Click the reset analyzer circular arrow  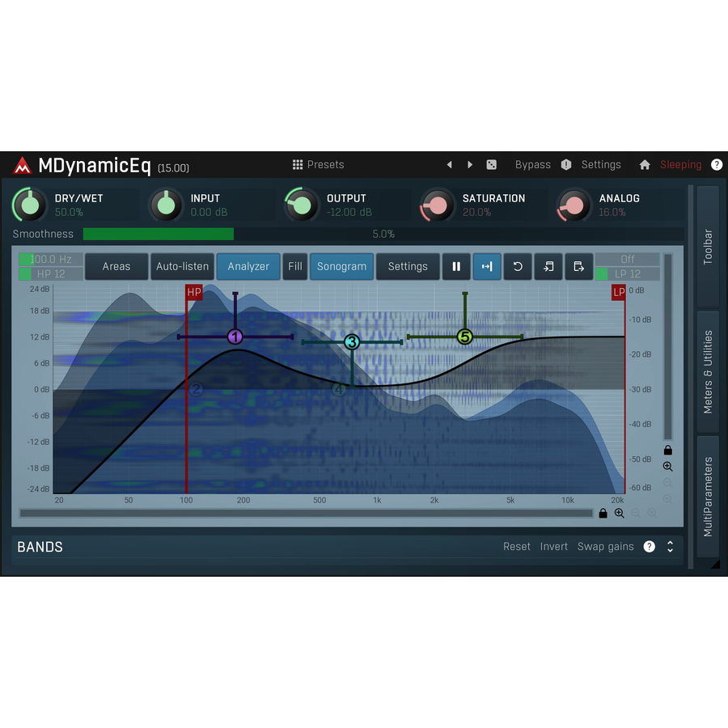pyautogui.click(x=518, y=266)
